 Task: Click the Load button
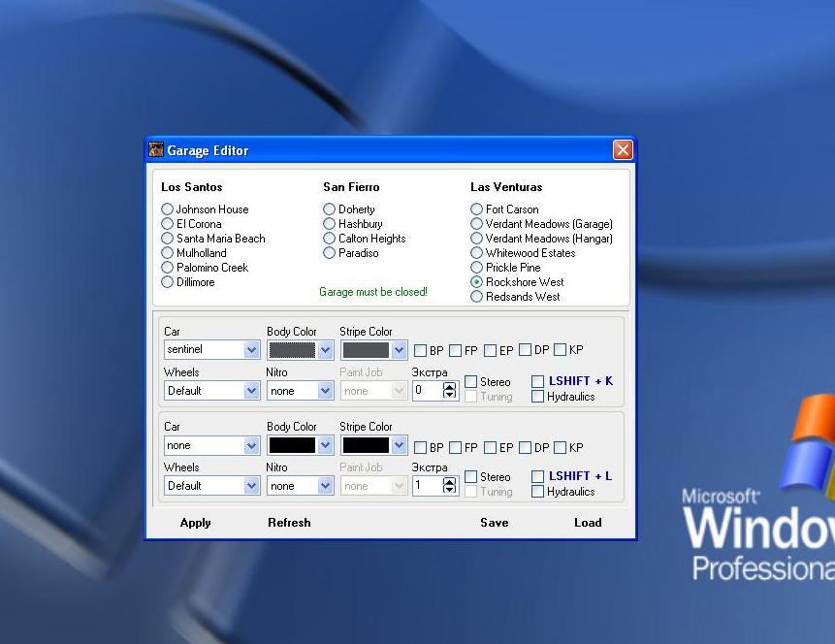(588, 523)
